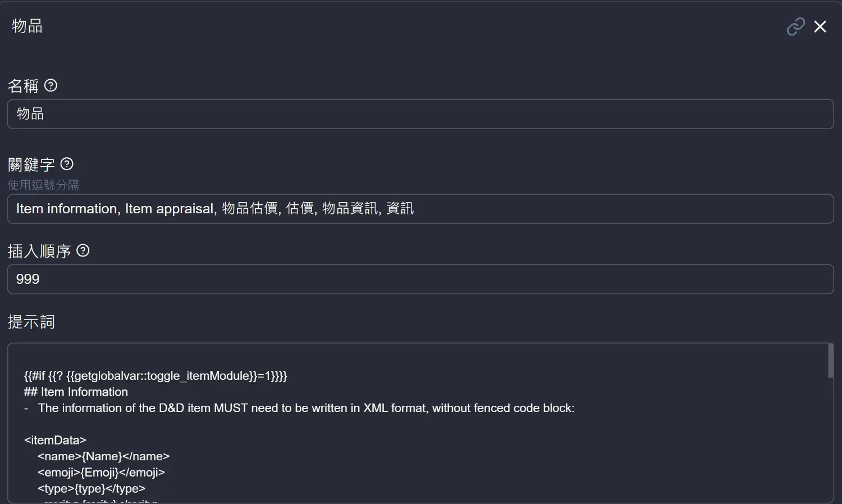The height and width of the screenshot is (504, 842).
Task: Place cursor on the <emoji>{Emoji}</emoji> line
Action: click(x=101, y=473)
